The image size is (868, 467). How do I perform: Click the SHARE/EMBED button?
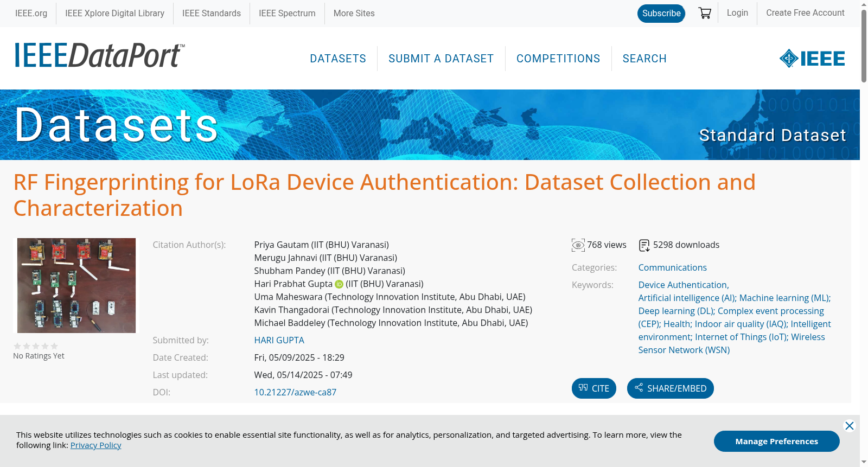(671, 388)
